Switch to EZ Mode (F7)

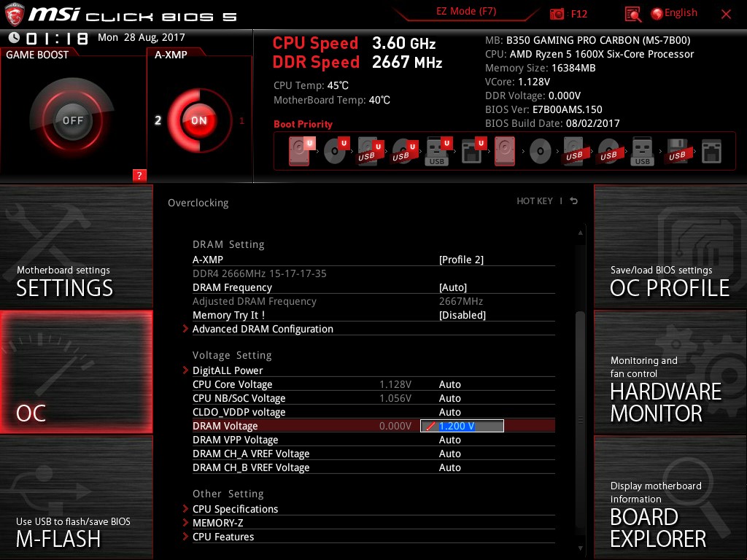466,12
